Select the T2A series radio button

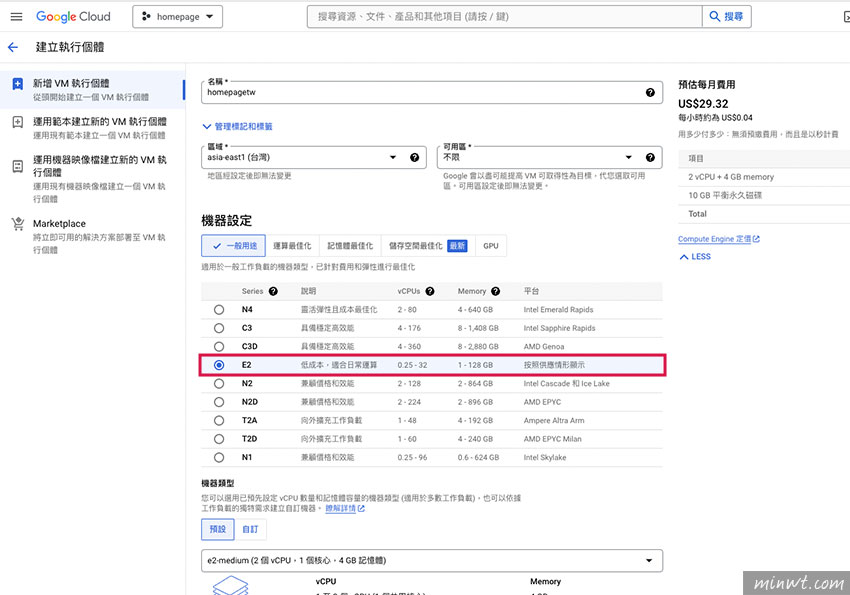219,421
